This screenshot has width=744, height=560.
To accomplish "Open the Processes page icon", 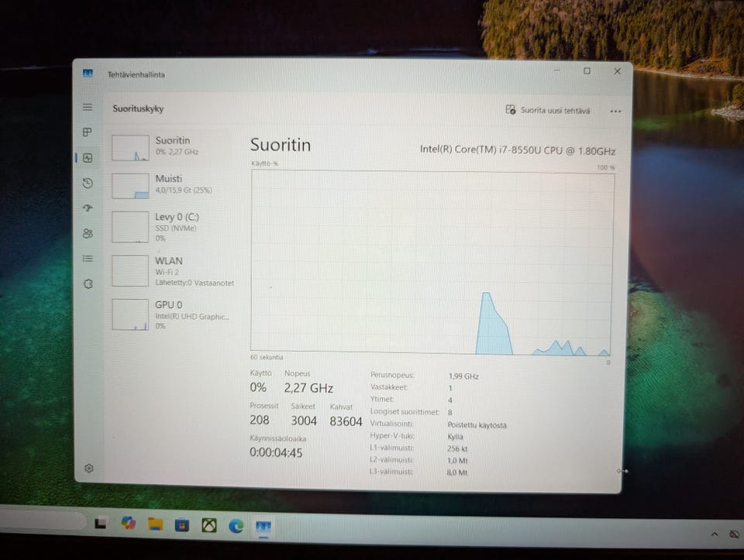I will pyautogui.click(x=88, y=132).
